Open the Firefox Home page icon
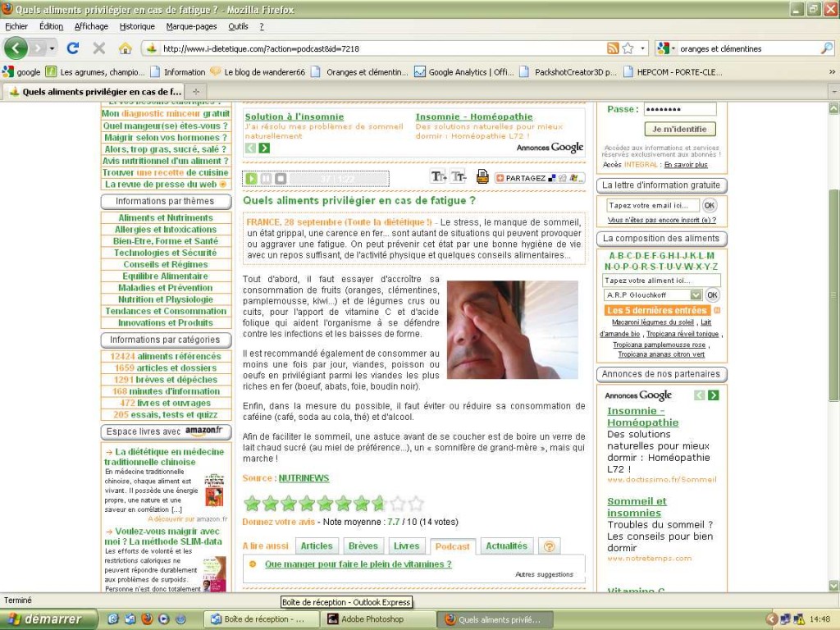Screen dimensions: 840x630 [x=126, y=48]
